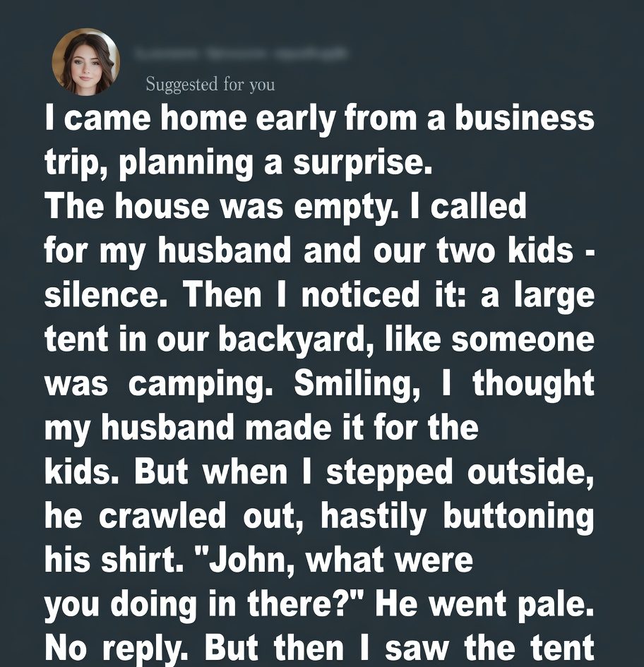Tap the line "for my husband and our two kids"
This screenshot has height=667, width=644.
pos(309,251)
